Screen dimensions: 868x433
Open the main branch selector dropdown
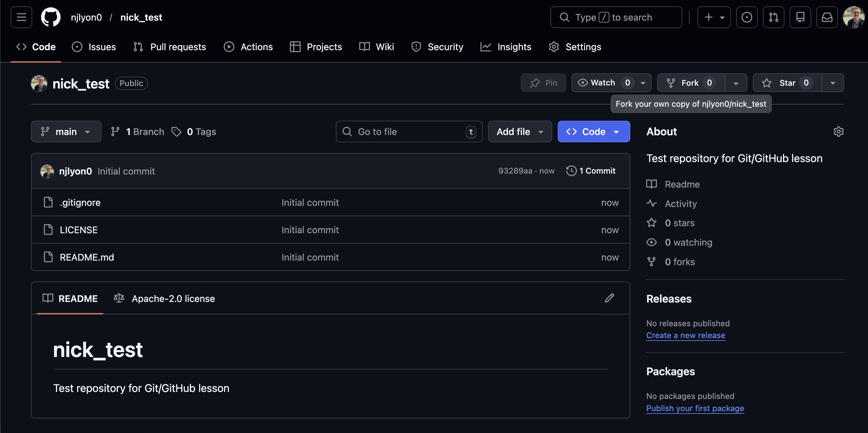pyautogui.click(x=66, y=132)
